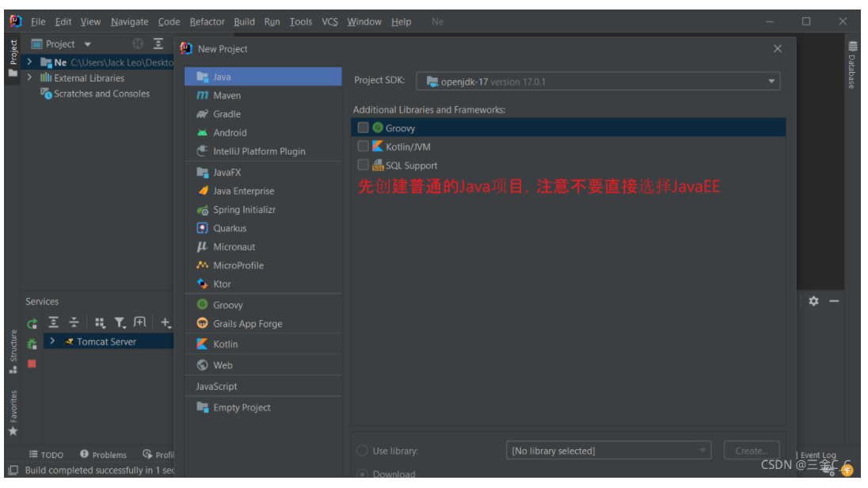Open the Window menu
The height and width of the screenshot is (488, 868).
pyautogui.click(x=364, y=21)
